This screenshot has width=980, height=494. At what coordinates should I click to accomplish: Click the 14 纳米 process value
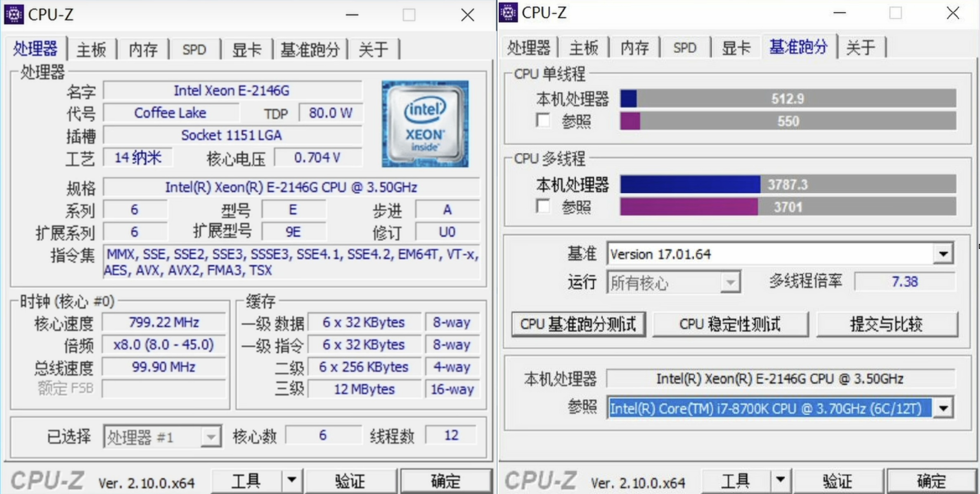tap(138, 157)
